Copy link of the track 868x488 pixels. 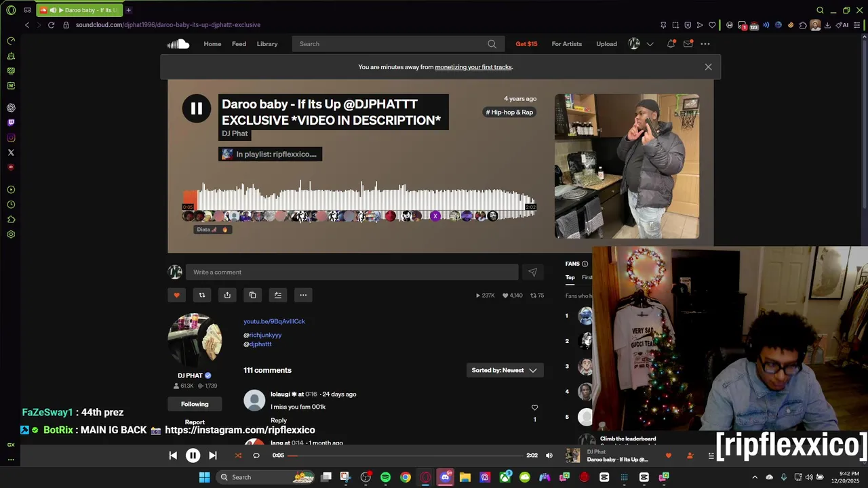252,295
